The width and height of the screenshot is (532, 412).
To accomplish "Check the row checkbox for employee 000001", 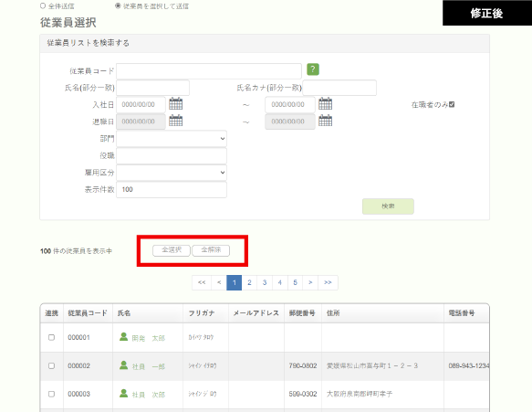I will (x=52, y=338).
